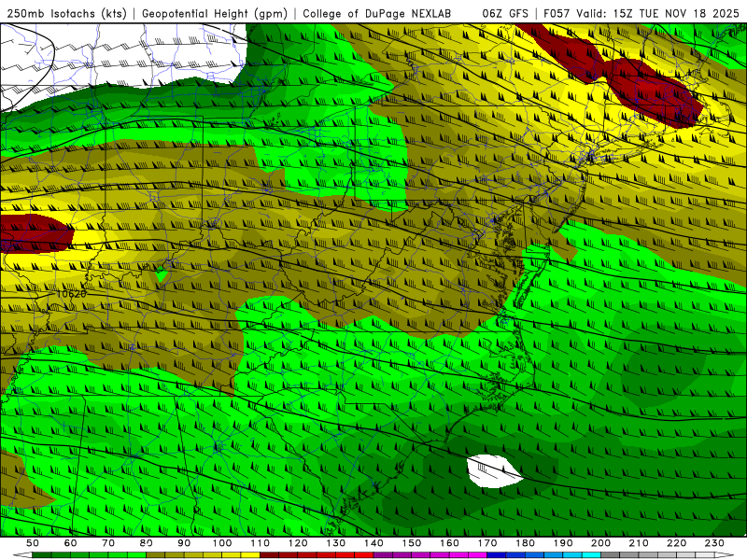The width and height of the screenshot is (747, 560).
Task: Click the dark red jet streak at the western edge
Action: pos(35,233)
